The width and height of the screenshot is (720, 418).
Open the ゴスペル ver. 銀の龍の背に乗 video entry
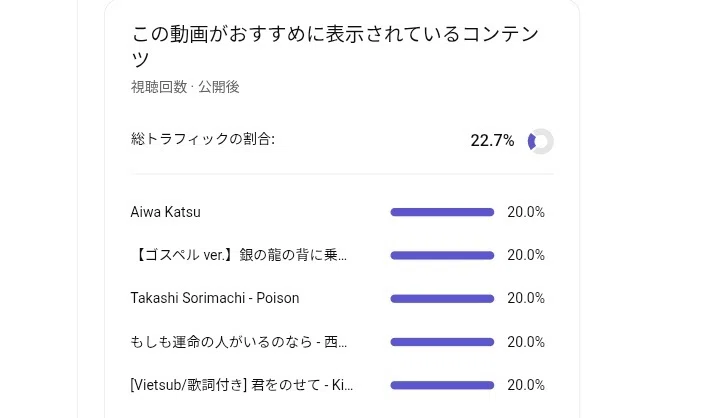click(x=239, y=255)
